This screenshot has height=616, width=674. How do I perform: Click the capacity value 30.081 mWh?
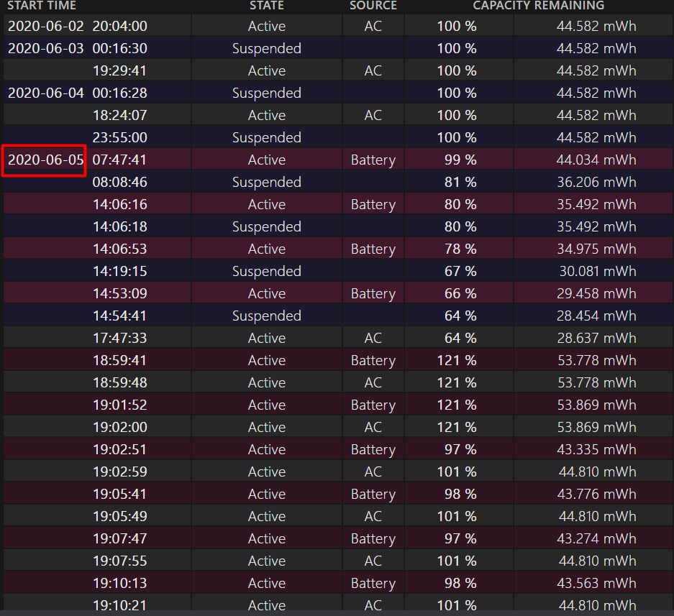[598, 272]
